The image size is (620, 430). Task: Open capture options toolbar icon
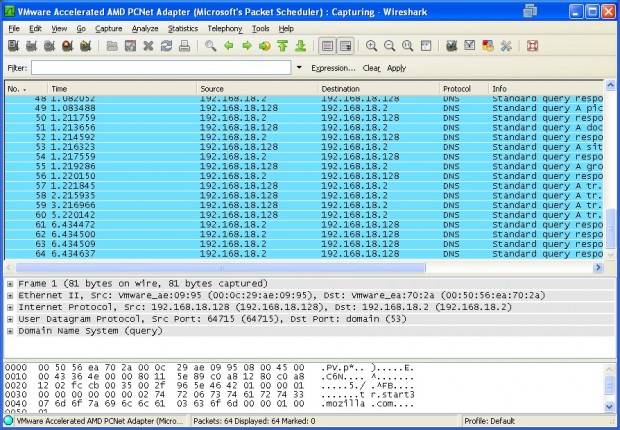pyautogui.click(x=31, y=46)
